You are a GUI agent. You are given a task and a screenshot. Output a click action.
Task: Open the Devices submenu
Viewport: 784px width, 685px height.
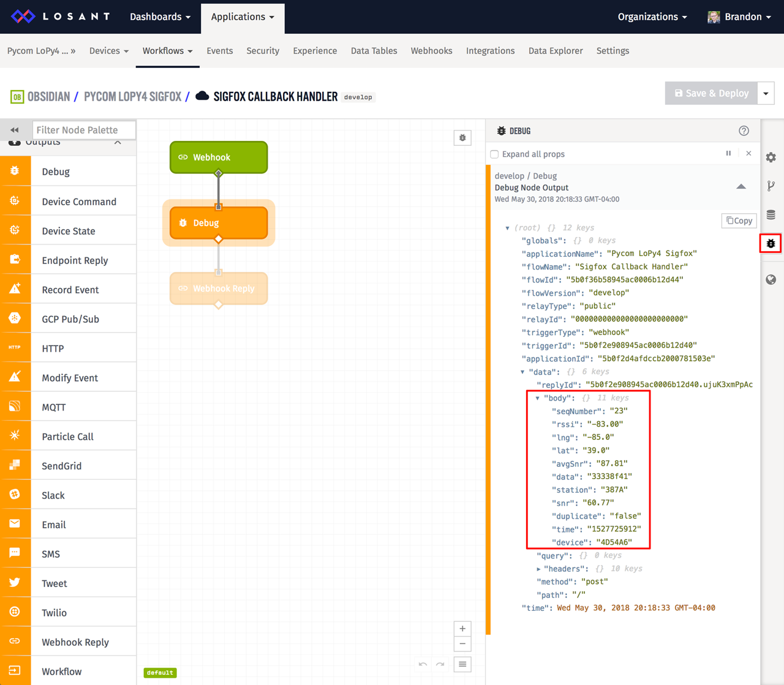click(109, 51)
